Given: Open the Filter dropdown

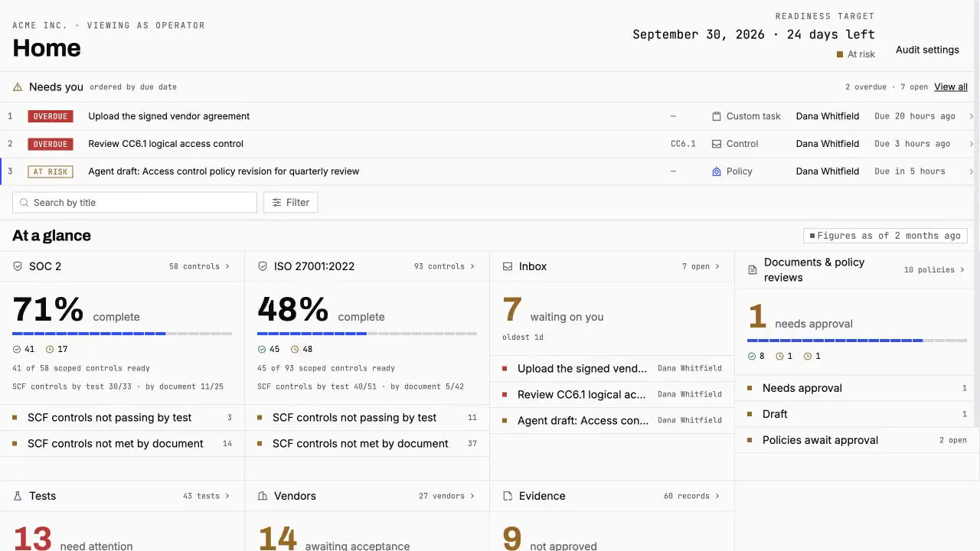Looking at the screenshot, I should click(291, 203).
